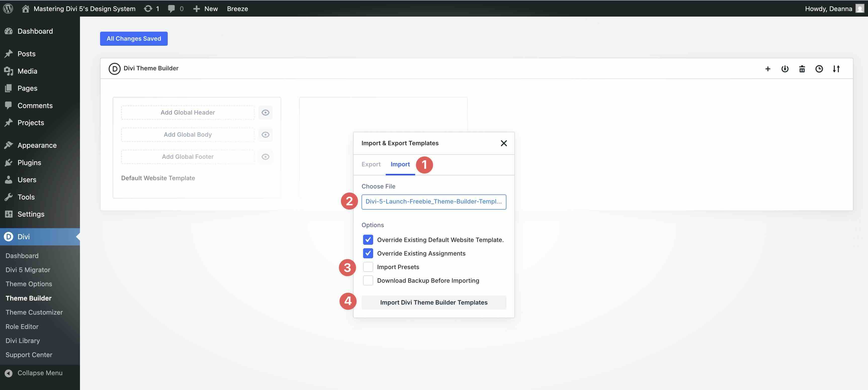
Task: Disable Override Existing Assignments
Action: [368, 253]
